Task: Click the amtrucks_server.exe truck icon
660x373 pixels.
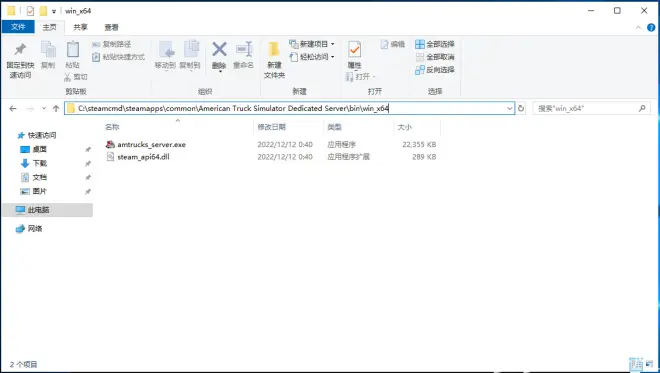Action: pos(110,144)
